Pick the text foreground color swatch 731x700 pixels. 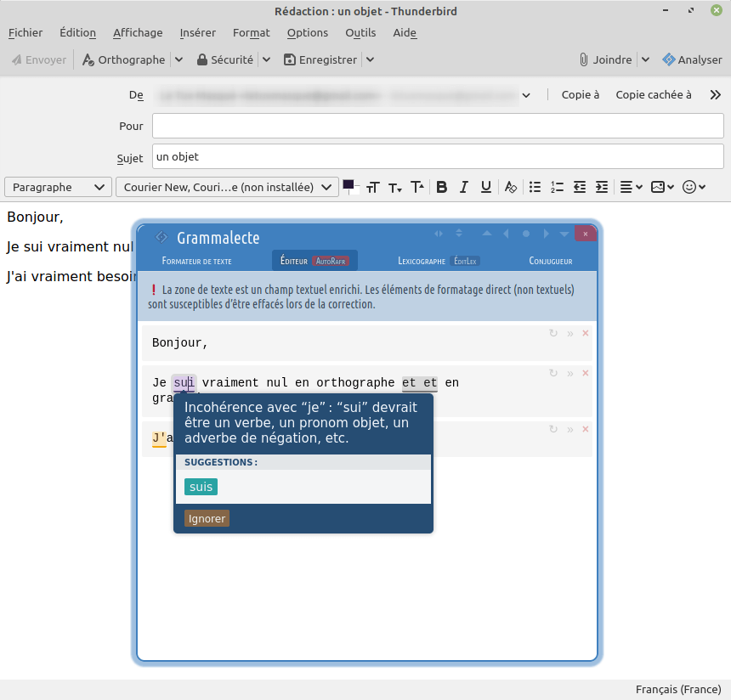click(348, 184)
